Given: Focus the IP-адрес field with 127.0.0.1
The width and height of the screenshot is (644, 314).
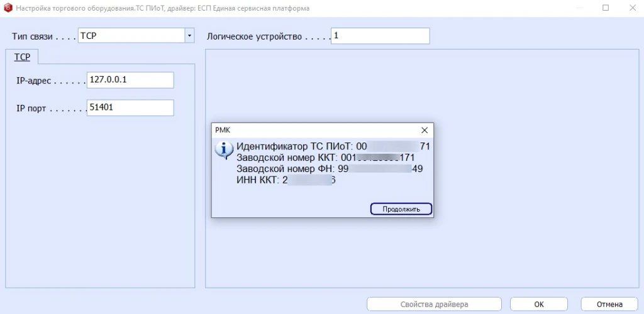Looking at the screenshot, I should 130,80.
